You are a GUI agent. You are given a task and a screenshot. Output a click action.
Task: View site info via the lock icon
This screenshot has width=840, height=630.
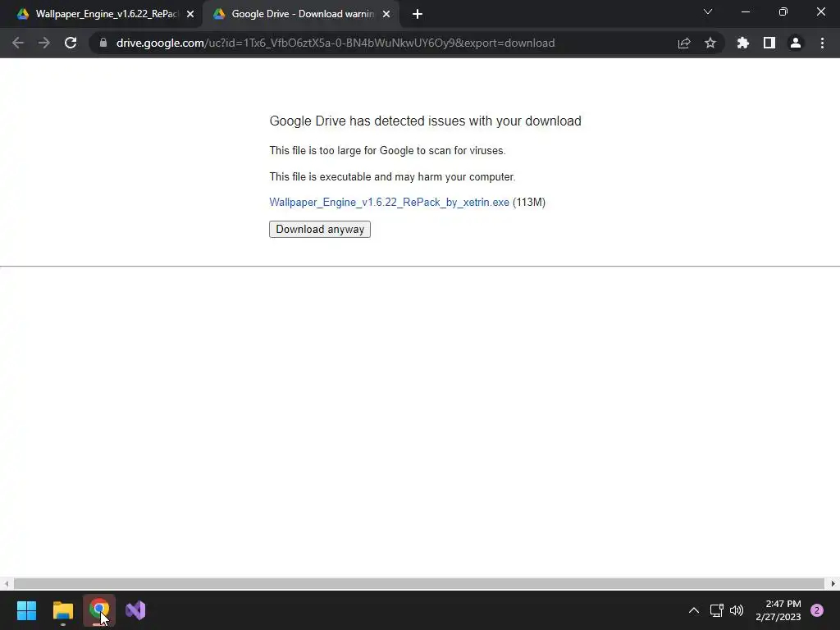(x=103, y=43)
